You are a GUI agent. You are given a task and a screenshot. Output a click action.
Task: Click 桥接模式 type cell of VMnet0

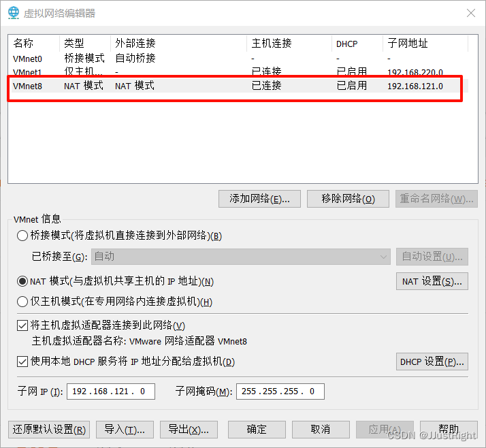tap(84, 59)
